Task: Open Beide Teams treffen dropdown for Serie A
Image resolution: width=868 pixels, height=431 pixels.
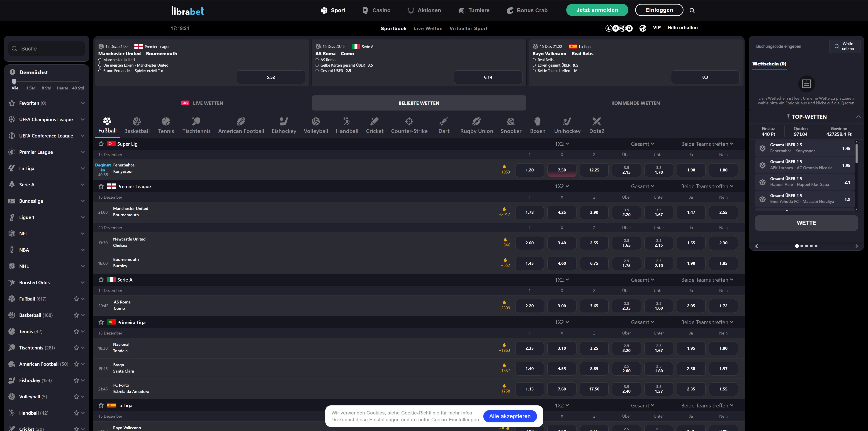Action: point(707,280)
